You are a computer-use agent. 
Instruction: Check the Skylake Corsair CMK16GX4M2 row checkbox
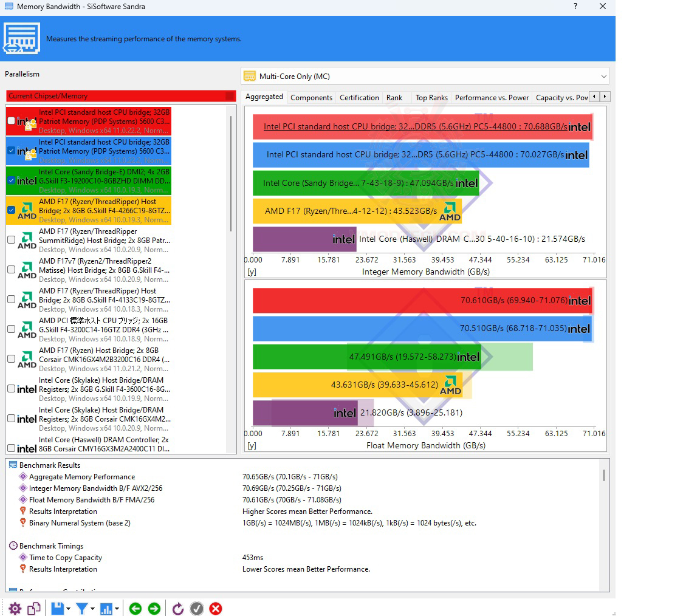(12, 419)
